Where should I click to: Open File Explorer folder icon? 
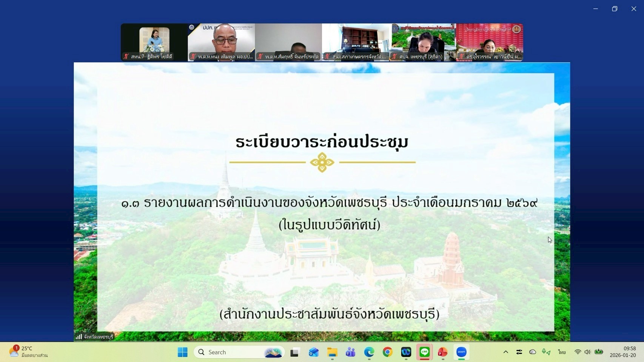332,352
